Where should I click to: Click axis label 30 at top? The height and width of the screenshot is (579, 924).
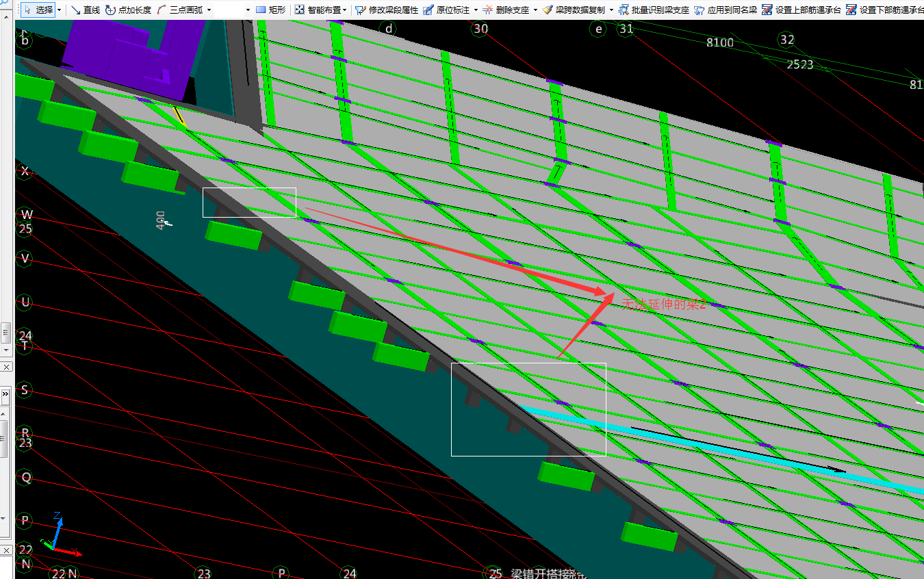coord(480,28)
